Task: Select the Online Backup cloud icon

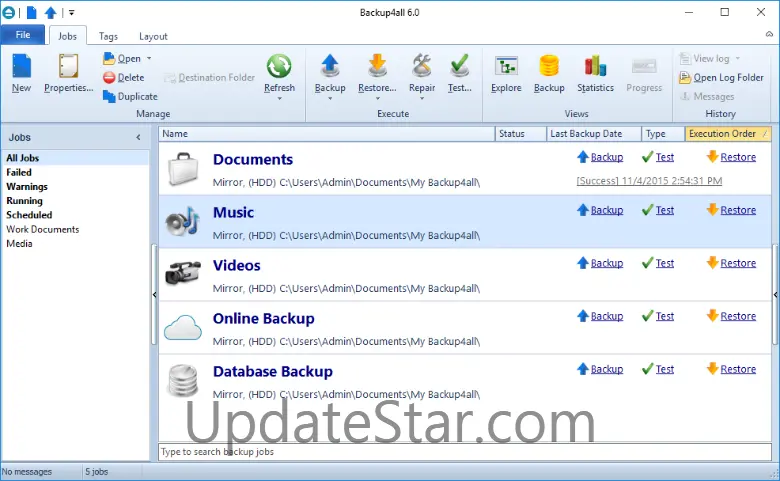Action: tap(183, 327)
